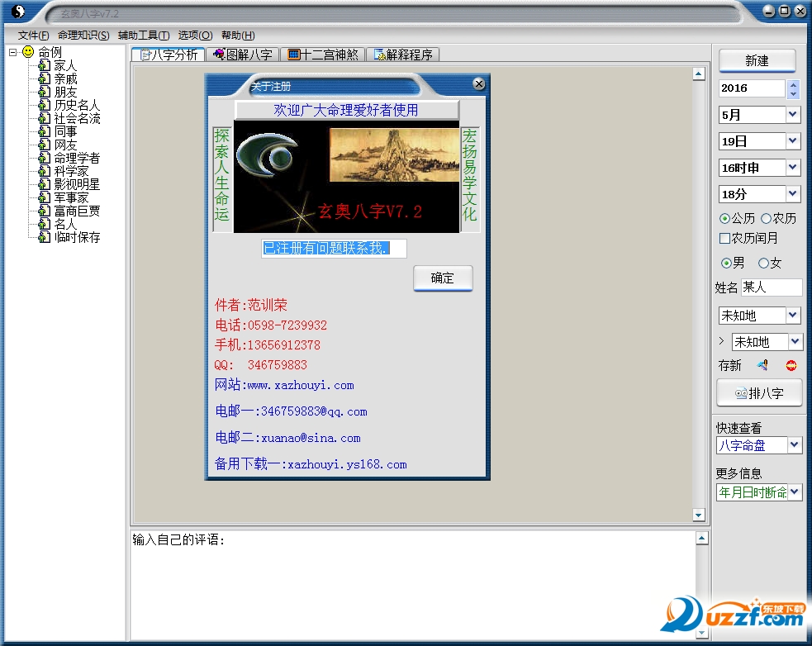
Task: Click the folder icon next to 影视明星
Action: [x=45, y=184]
